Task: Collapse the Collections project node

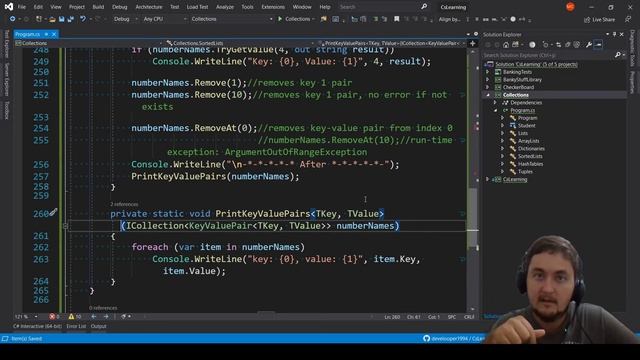Action: tap(488, 95)
